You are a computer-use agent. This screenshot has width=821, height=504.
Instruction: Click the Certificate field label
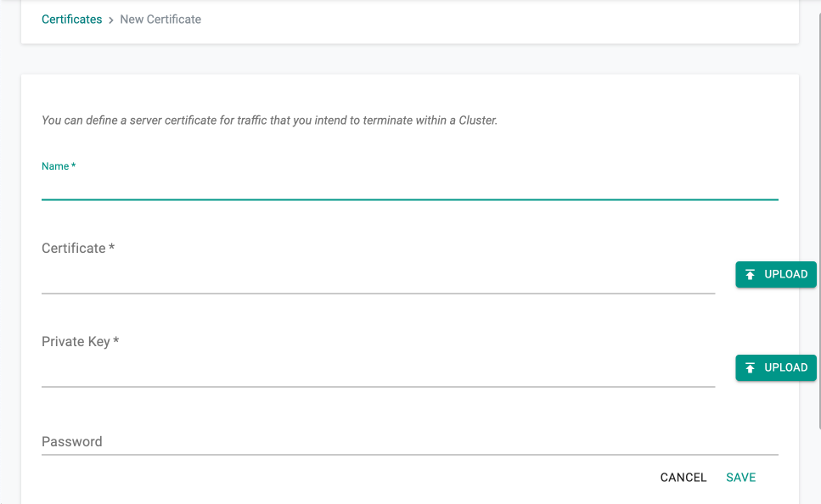[78, 248]
